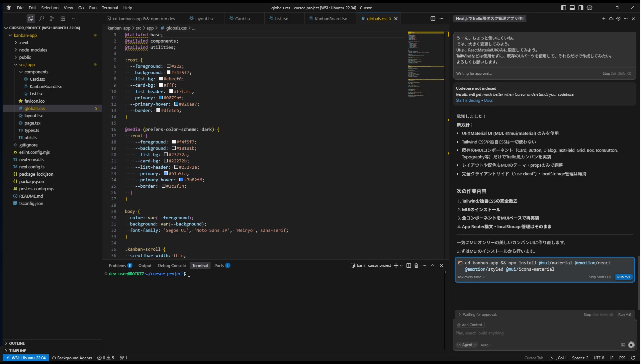
Task: Split the editor right
Action: 433,19
